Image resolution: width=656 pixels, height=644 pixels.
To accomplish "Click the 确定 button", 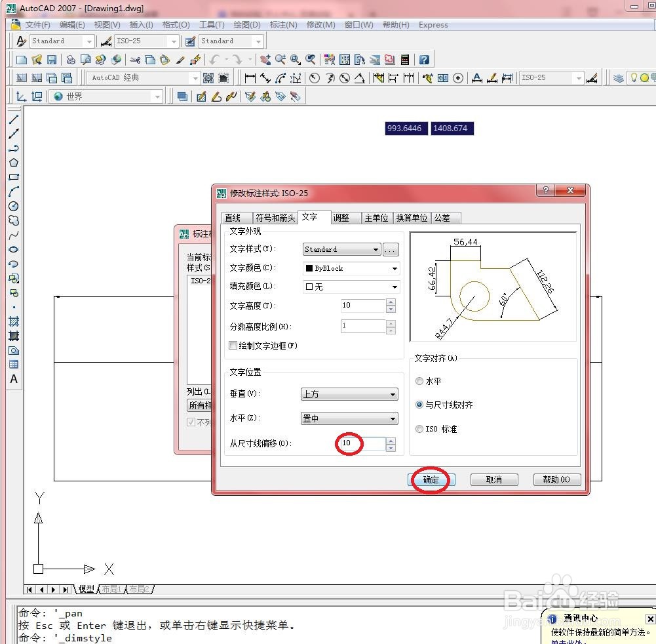I will click(x=431, y=479).
